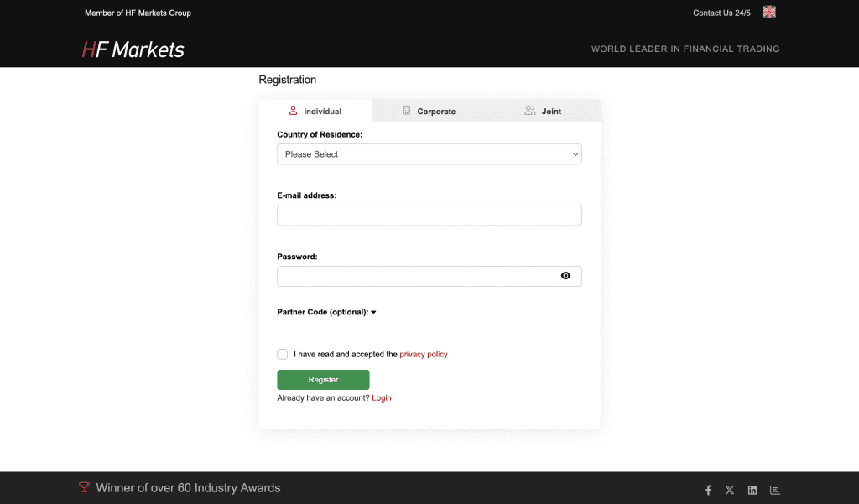Click the two-people icon on Joint tab
The height and width of the screenshot is (504, 859).
pos(530,111)
